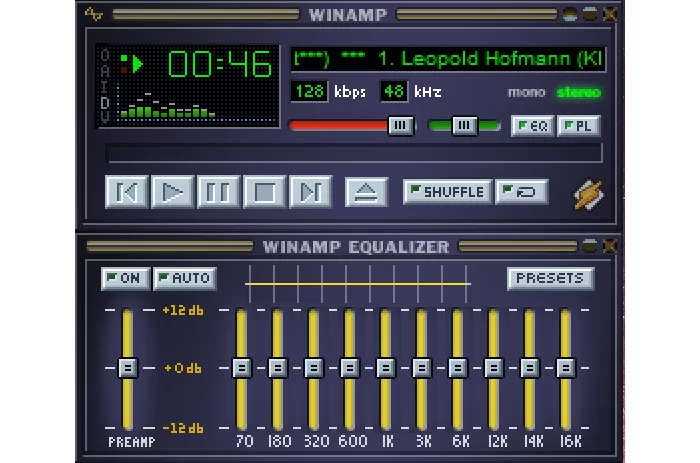700x463 pixels.
Task: Click the Winamp lightning bolt logo
Action: click(x=588, y=195)
